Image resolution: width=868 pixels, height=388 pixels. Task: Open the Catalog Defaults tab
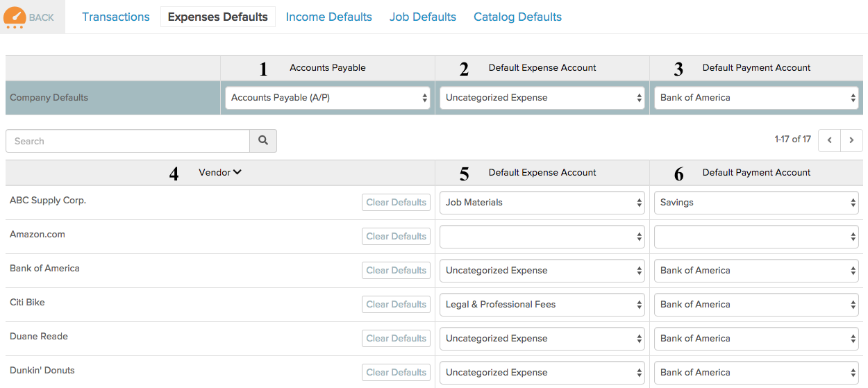pyautogui.click(x=518, y=17)
